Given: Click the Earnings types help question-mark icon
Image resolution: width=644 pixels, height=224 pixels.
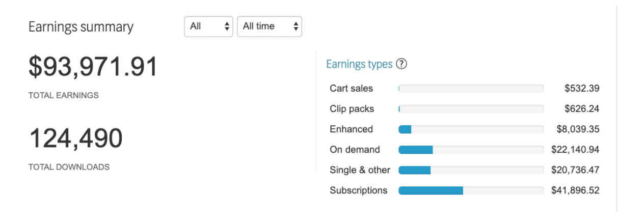Looking at the screenshot, I should (x=401, y=64).
